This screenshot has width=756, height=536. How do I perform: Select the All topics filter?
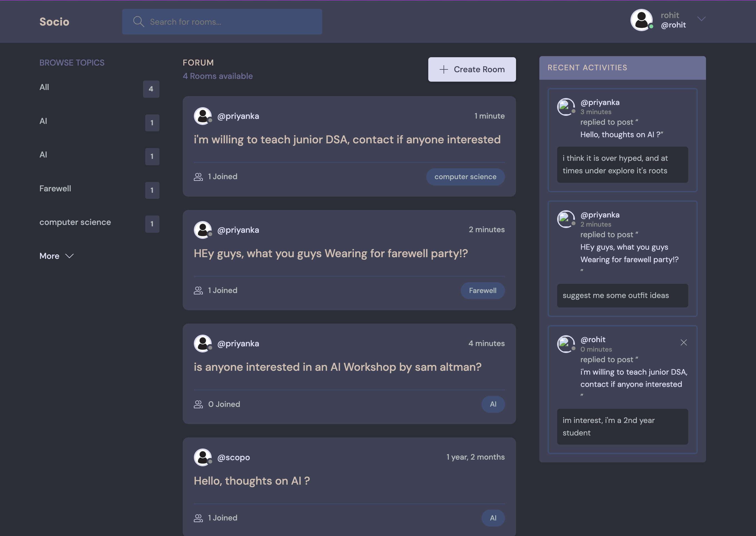click(x=44, y=87)
